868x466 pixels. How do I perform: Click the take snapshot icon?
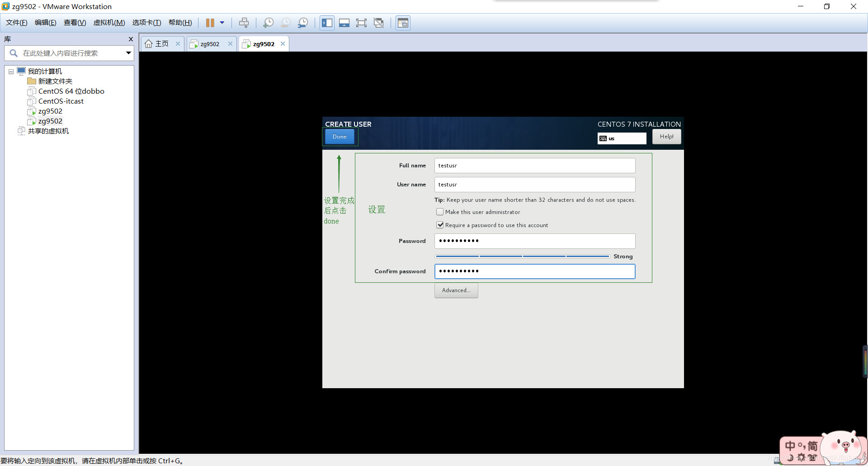[268, 23]
